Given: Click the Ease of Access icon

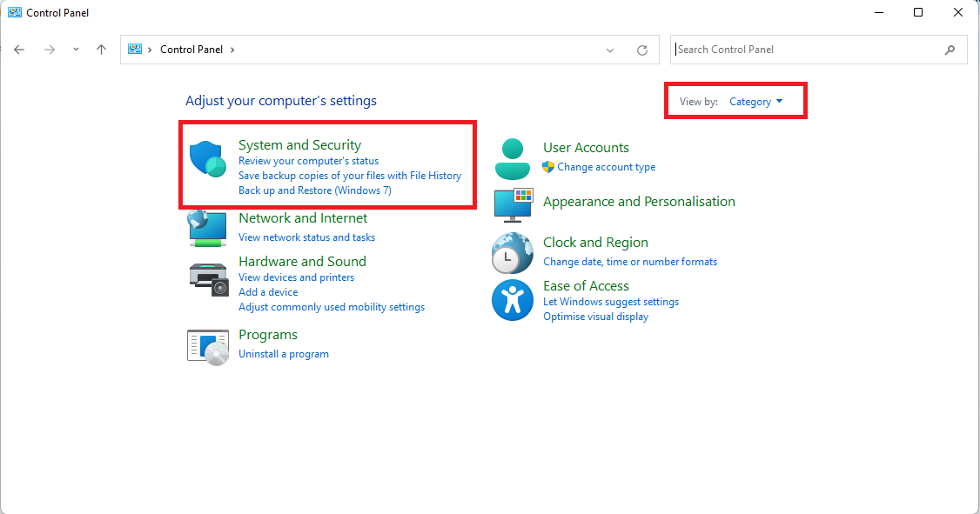Looking at the screenshot, I should click(512, 300).
